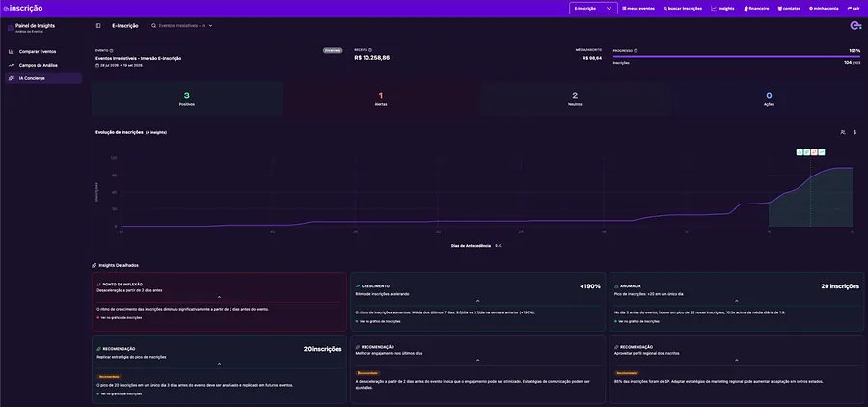Viewport: 868px width, 407px height.
Task: Click the red inflection marker icon on chart
Action: [814, 151]
